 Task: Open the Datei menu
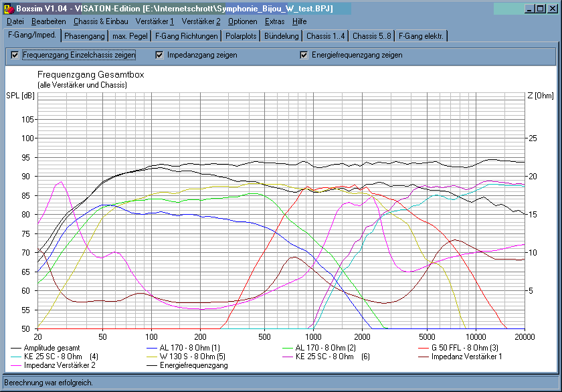[15, 21]
